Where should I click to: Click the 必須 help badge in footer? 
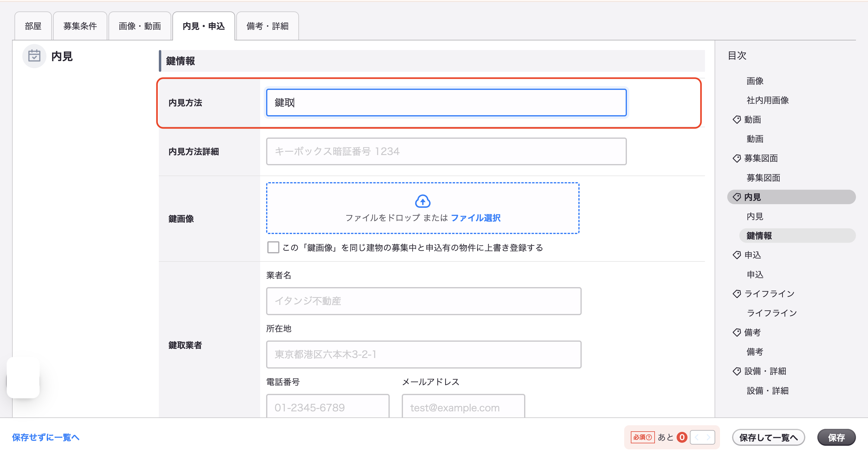pyautogui.click(x=643, y=437)
